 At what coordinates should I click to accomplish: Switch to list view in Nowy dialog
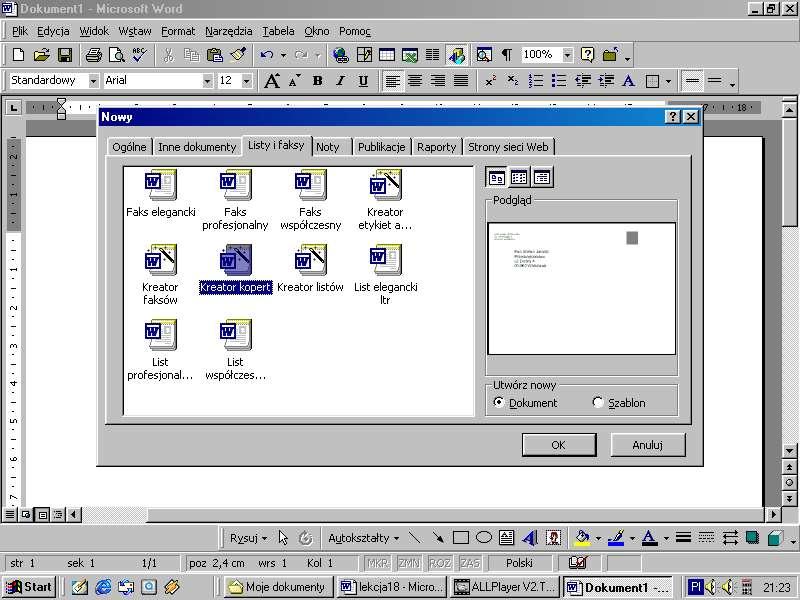[x=519, y=178]
